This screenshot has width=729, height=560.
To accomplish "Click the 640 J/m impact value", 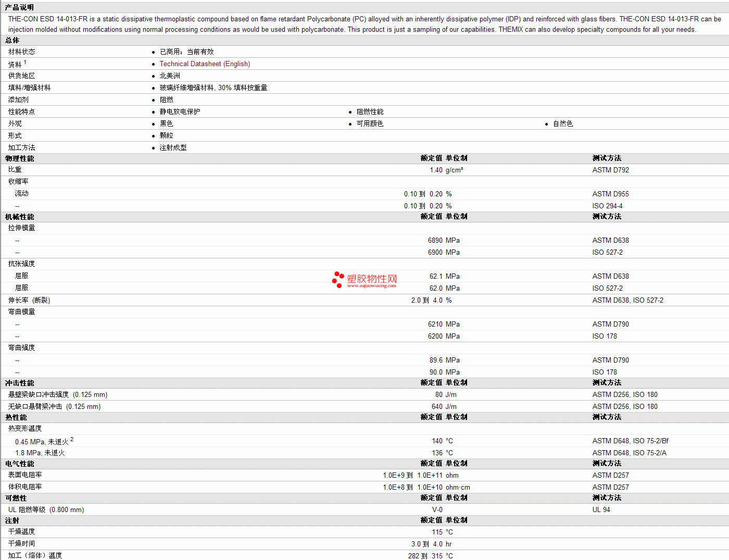I will pyautogui.click(x=444, y=406).
